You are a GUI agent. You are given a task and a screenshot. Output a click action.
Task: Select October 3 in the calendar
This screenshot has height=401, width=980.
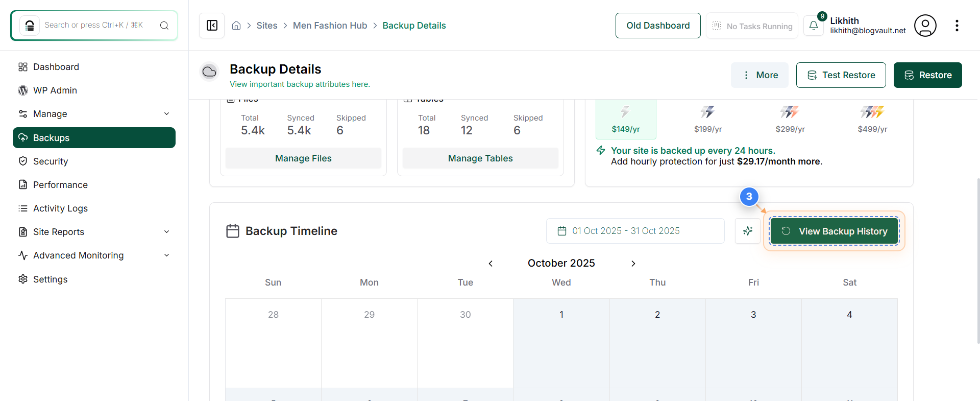(x=753, y=343)
